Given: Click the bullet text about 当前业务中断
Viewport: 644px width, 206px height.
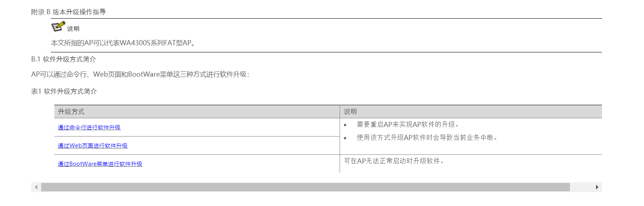Looking at the screenshot, I should [x=426, y=137].
